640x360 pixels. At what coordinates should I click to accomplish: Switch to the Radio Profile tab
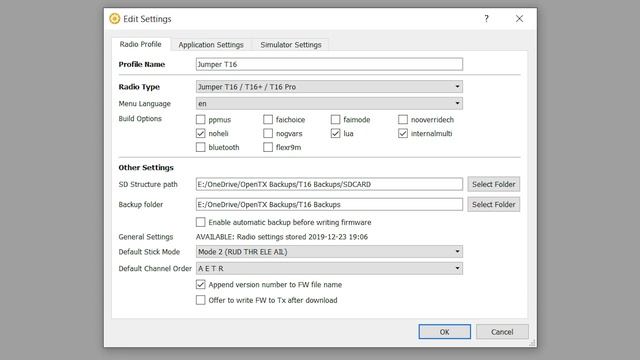click(140, 44)
